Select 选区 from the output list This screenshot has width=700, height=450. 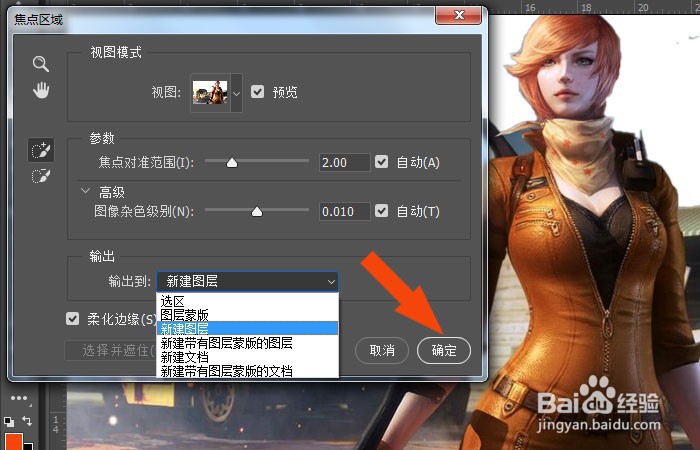point(248,301)
